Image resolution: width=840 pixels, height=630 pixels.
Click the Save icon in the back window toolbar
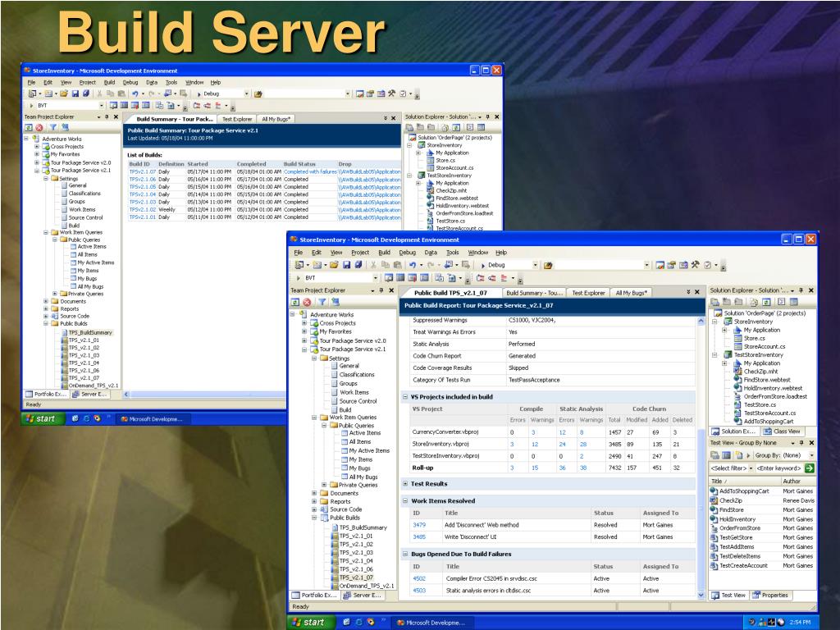click(x=75, y=94)
